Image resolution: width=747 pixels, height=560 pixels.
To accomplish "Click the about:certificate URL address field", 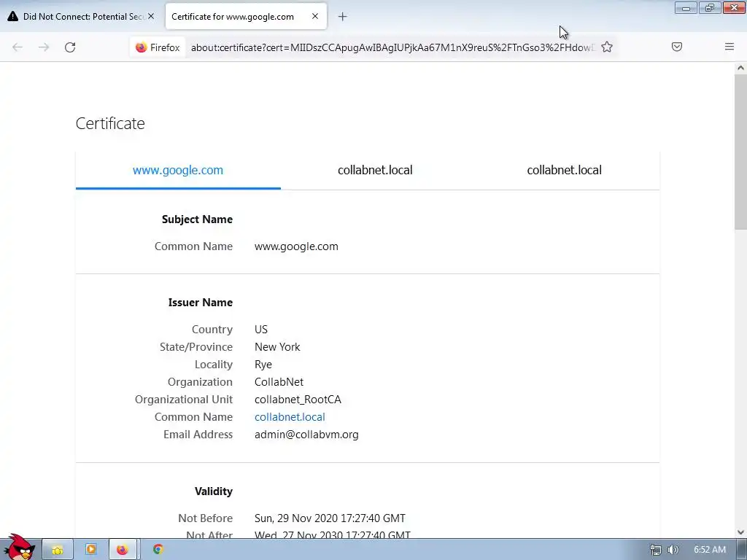I will (x=393, y=47).
